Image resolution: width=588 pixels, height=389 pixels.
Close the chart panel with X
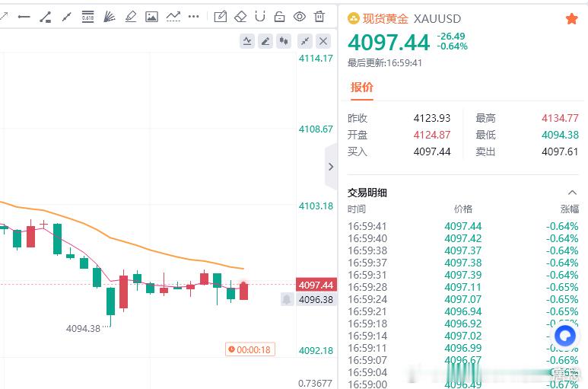[x=323, y=41]
